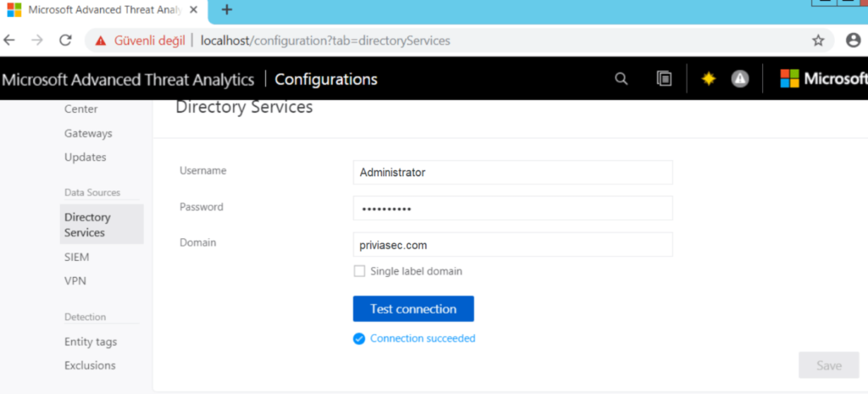
Task: Click the Test connection button
Action: 414,308
